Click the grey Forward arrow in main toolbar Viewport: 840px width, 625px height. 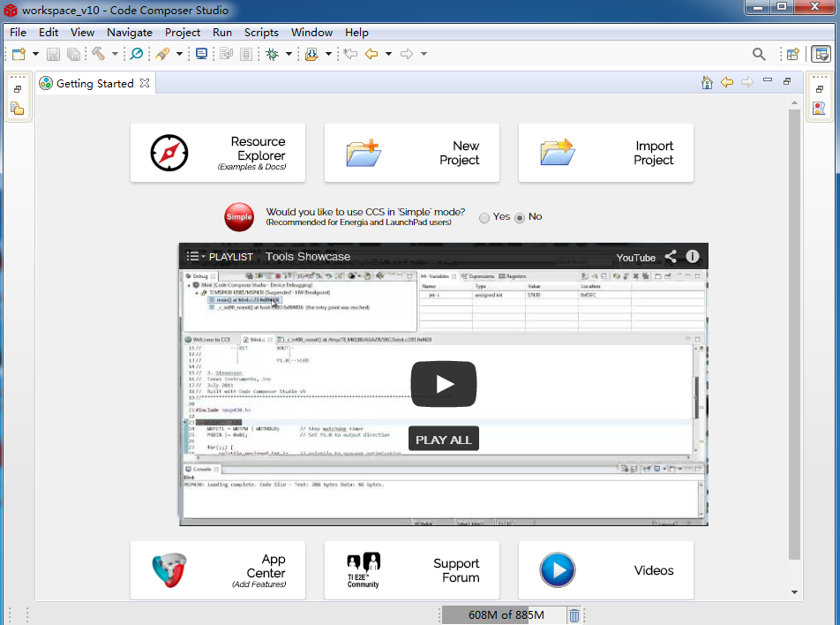point(407,54)
